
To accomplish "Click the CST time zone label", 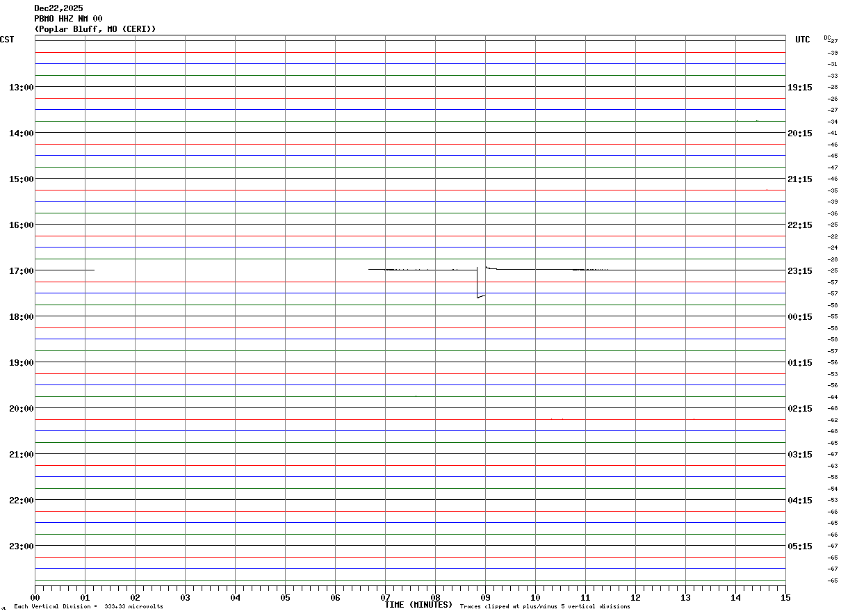I will coord(7,40).
